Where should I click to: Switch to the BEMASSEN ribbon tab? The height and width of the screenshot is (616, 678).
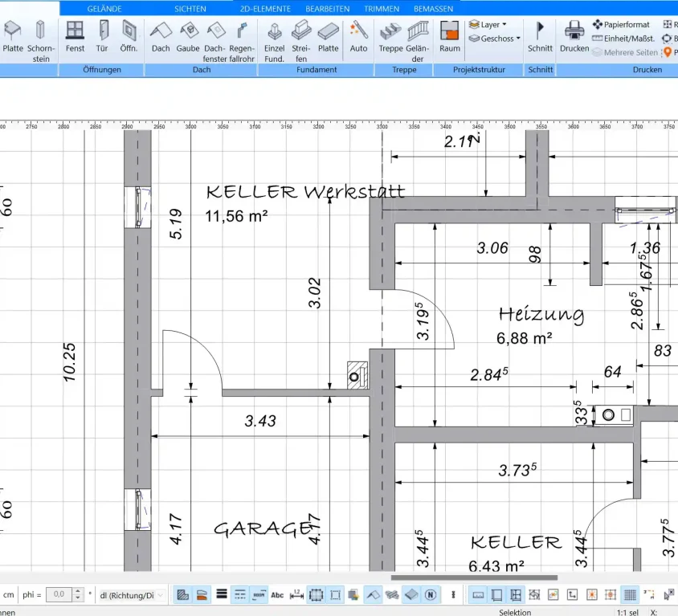433,9
